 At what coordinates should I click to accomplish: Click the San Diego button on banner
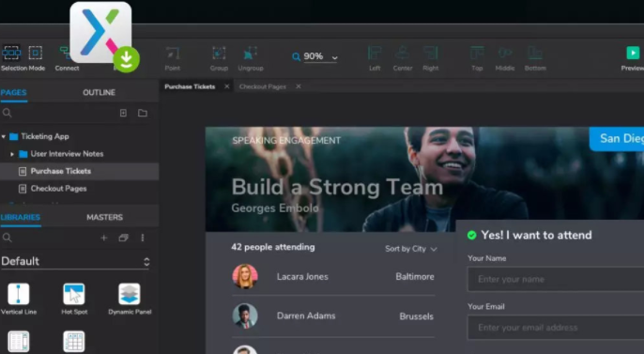617,139
